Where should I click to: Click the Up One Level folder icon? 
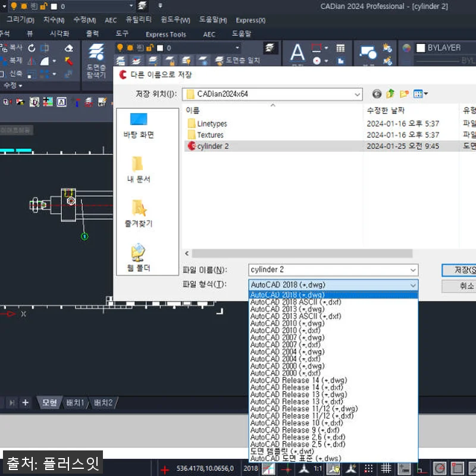click(390, 93)
